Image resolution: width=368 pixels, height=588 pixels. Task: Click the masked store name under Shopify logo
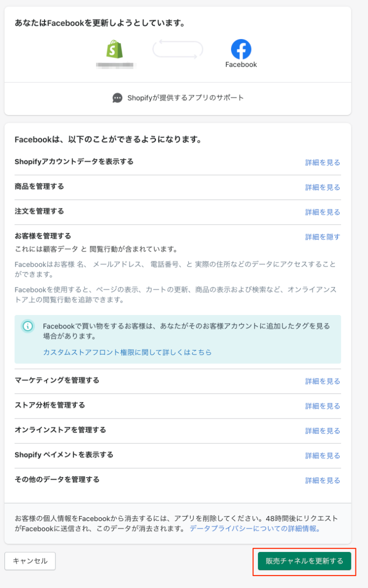pos(114,65)
